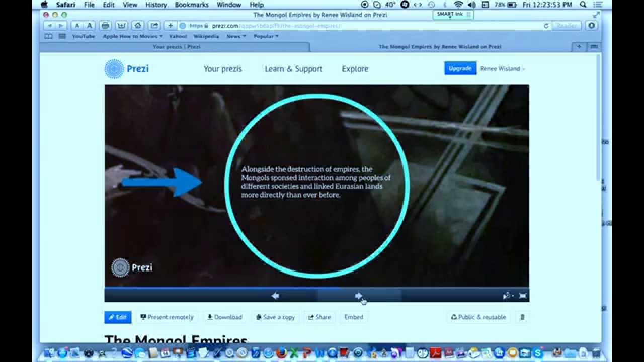Viewport: 644px width, 362px height.
Task: Click the printer icon in Safari toolbar
Action: pyautogui.click(x=105, y=26)
